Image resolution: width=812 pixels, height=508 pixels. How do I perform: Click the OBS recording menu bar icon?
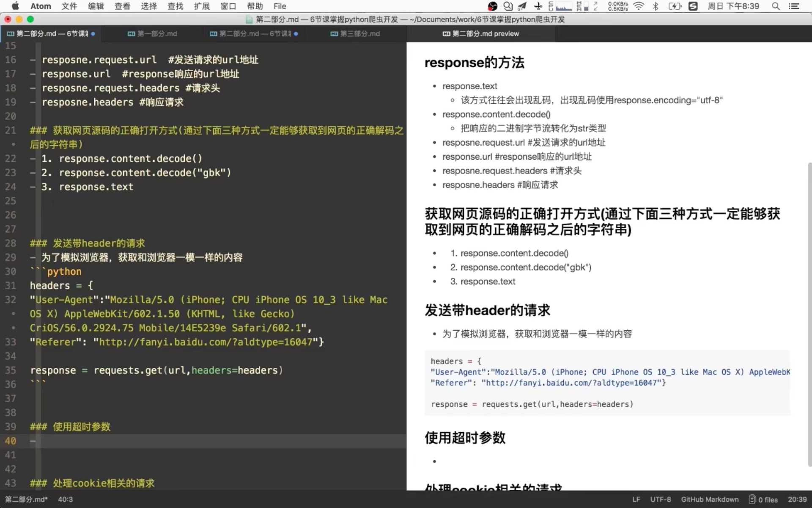coord(492,6)
